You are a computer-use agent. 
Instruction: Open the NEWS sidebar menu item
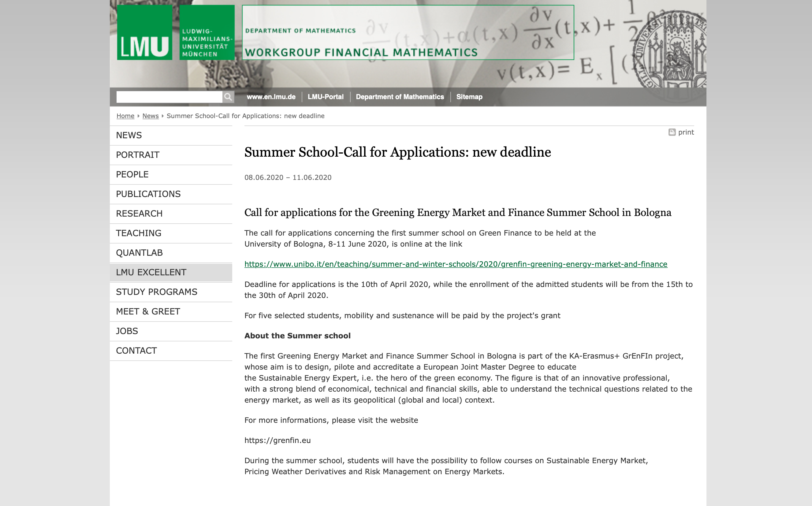tap(171, 136)
